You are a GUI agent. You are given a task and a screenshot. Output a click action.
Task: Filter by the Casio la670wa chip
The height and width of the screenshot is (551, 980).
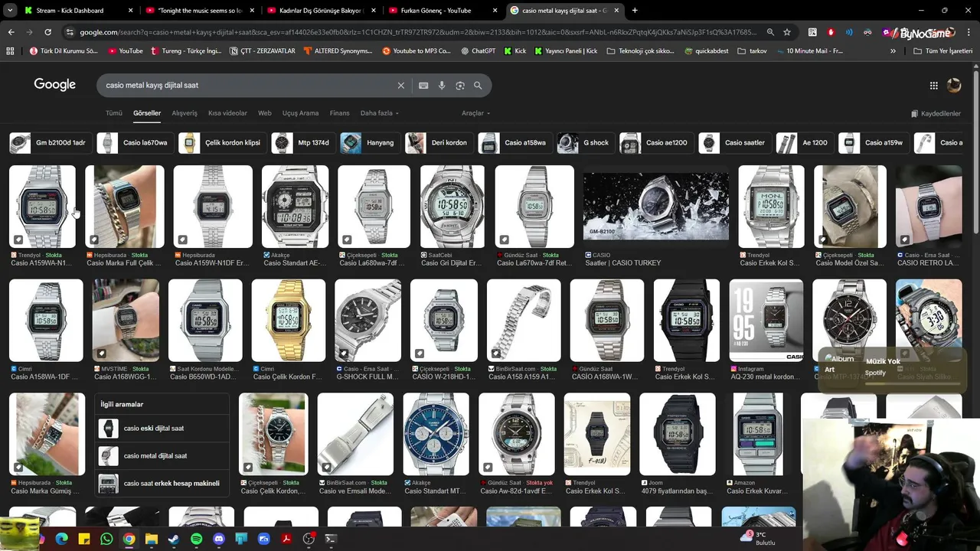136,143
